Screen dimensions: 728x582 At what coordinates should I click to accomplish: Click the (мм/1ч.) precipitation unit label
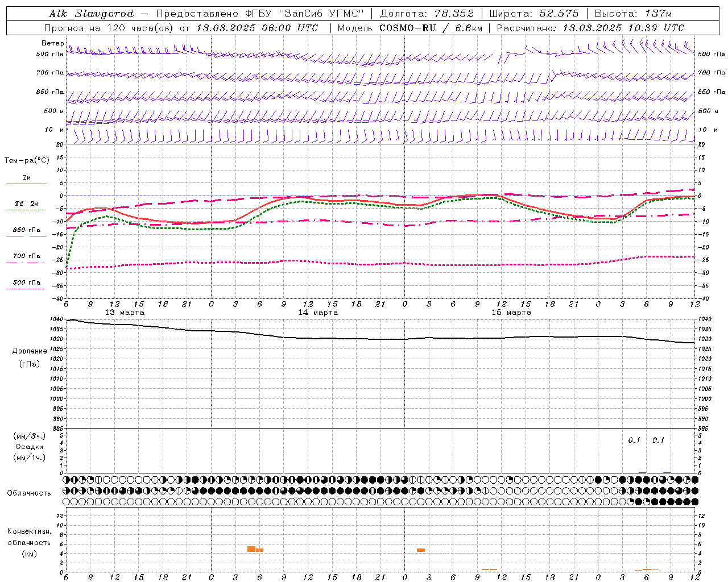(29, 458)
